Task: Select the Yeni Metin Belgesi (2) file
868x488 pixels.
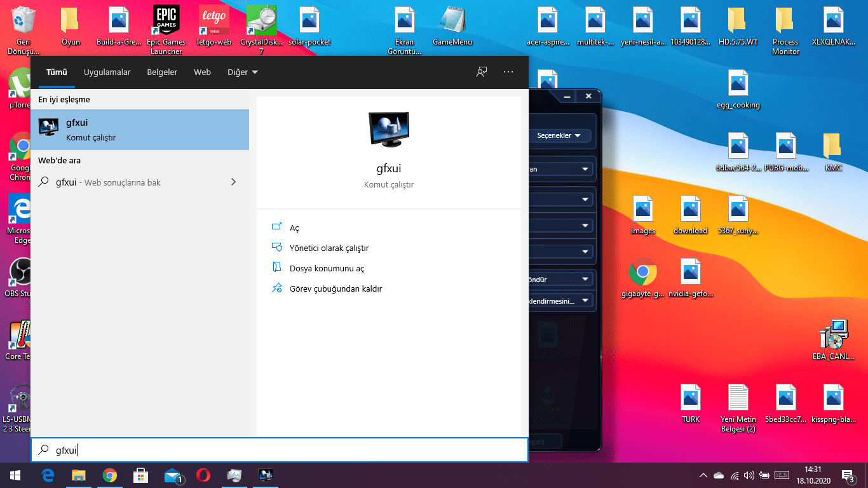Action: pyautogui.click(x=738, y=408)
